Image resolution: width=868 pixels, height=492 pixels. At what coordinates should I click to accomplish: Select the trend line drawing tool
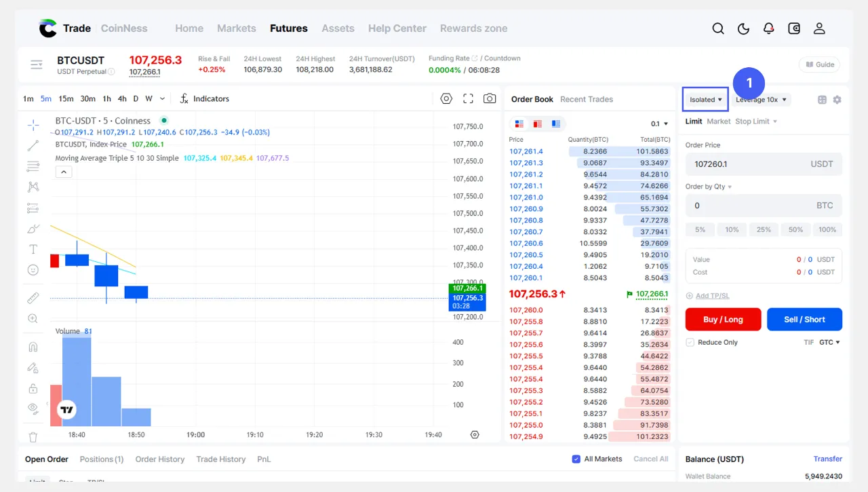tap(33, 145)
